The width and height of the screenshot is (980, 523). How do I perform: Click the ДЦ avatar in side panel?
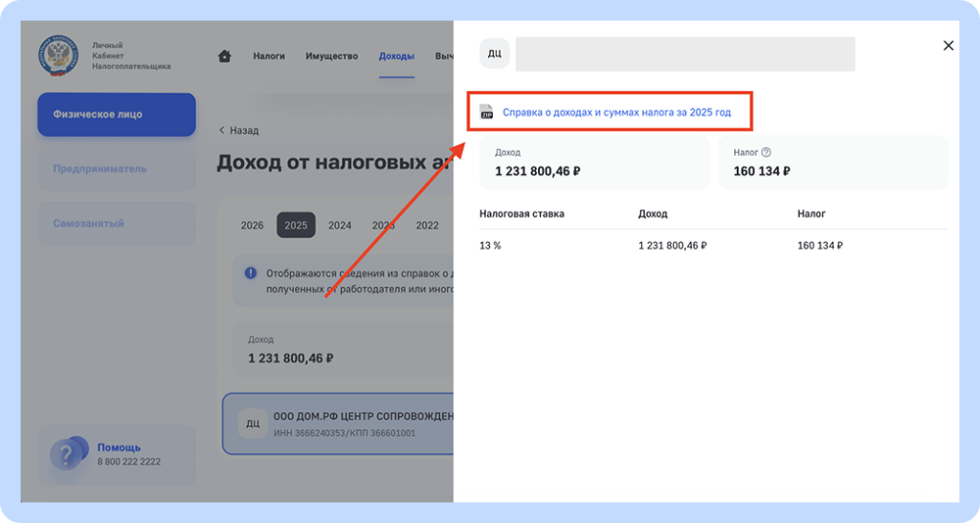point(495,54)
